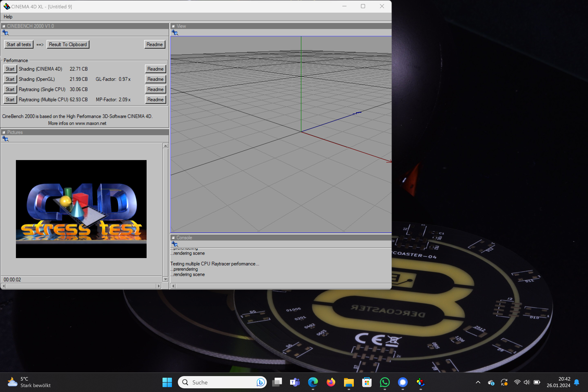Click the 00:00:02 render time text
This screenshot has height=392, width=588.
[x=12, y=280]
